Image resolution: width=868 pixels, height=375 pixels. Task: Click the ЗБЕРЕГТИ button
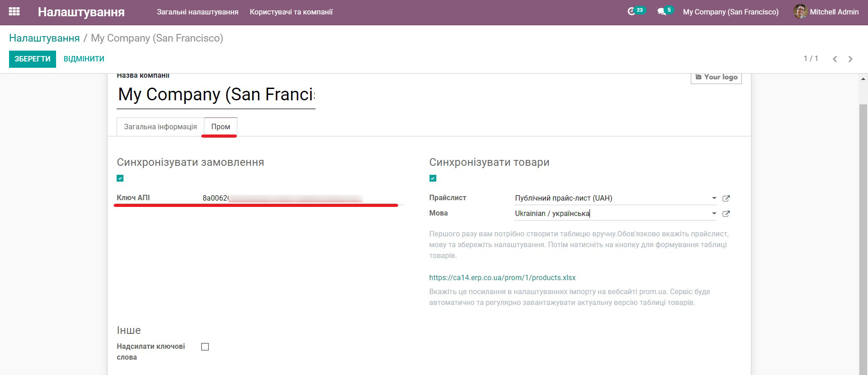pyautogui.click(x=33, y=59)
